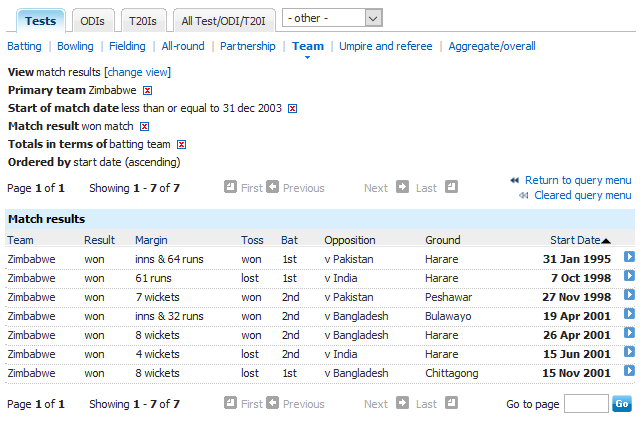The width and height of the screenshot is (642, 422).
Task: Open scorecard arrow for 31 Jan 1995 match
Action: [629, 258]
